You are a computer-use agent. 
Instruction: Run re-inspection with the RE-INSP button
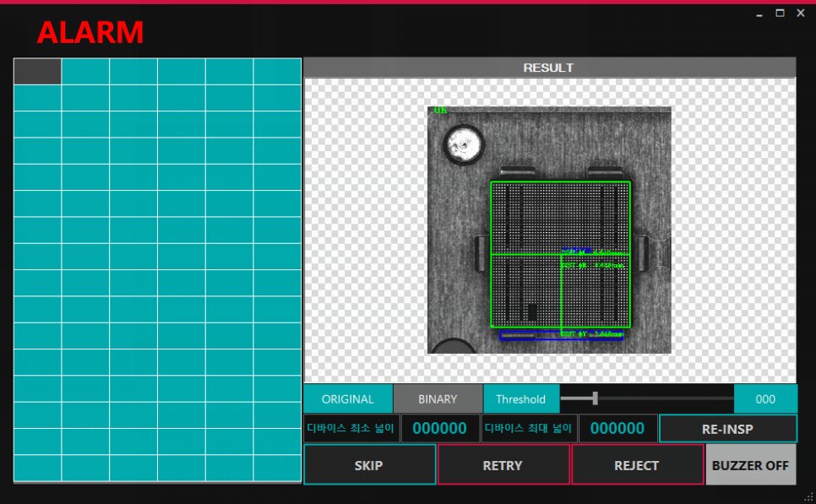pyautogui.click(x=727, y=429)
